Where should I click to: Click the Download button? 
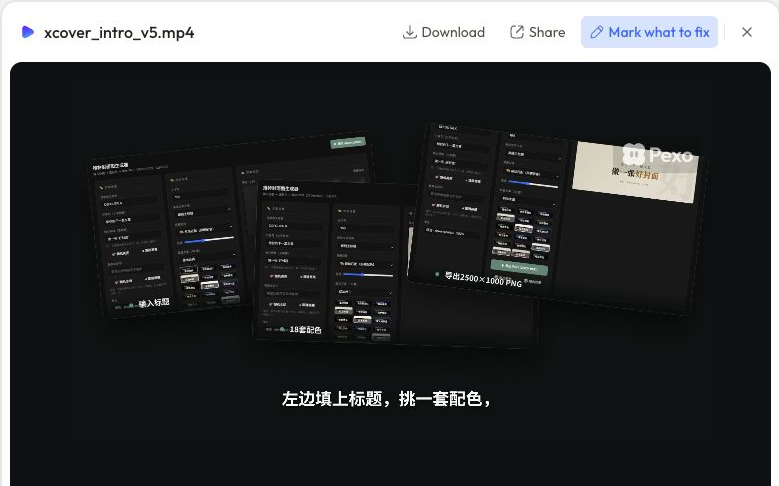tap(444, 32)
